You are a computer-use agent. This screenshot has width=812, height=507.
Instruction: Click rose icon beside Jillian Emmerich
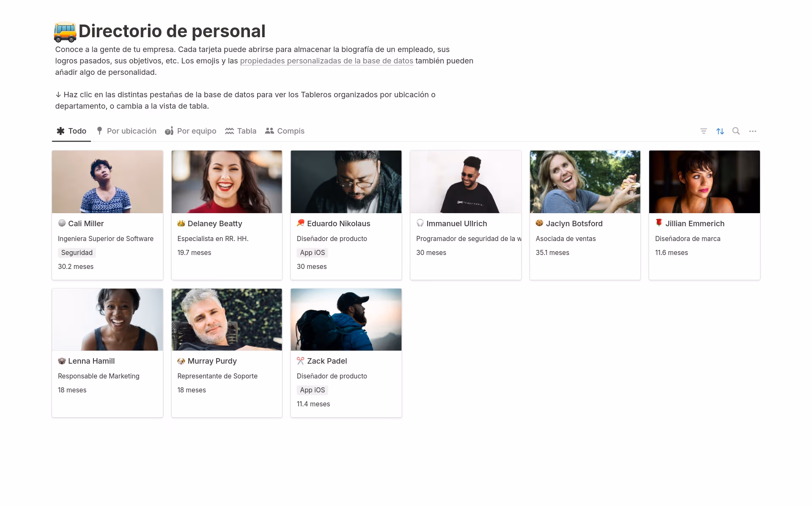point(658,223)
